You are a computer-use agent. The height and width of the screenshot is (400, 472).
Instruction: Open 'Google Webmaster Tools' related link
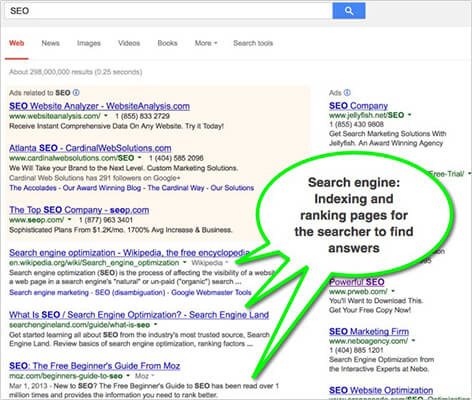tap(211, 292)
